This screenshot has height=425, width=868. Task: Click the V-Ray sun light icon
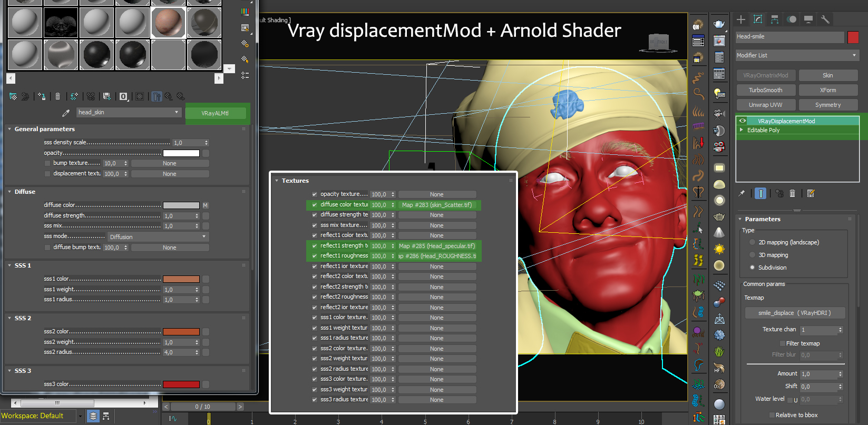click(x=719, y=249)
